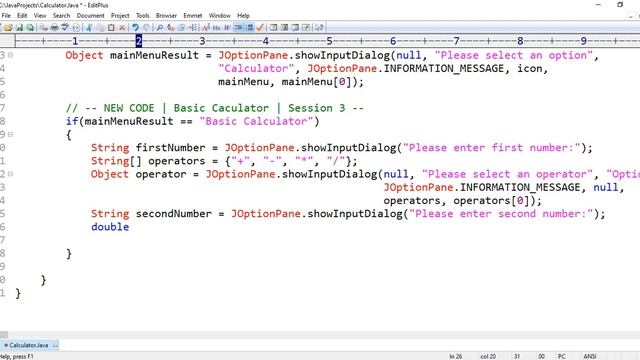Click the Replace toolbar icon
The height and width of the screenshot is (360, 640).
point(171,28)
